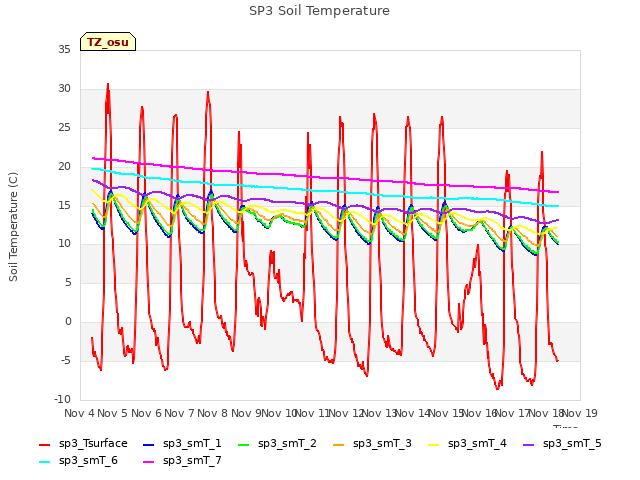Click the Nov 5 x-axis tick label
The width and height of the screenshot is (640, 480).
(113, 413)
